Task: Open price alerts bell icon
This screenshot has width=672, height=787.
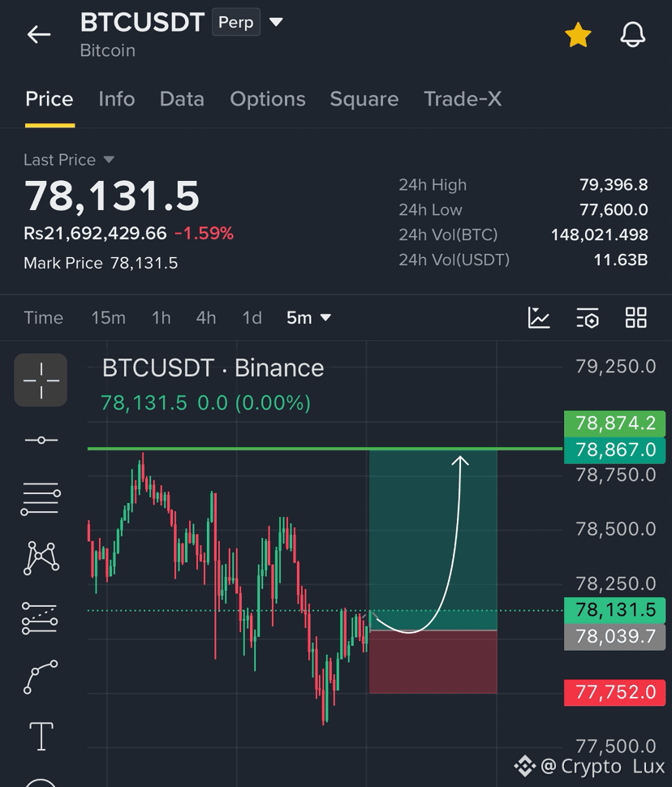Action: click(632, 35)
